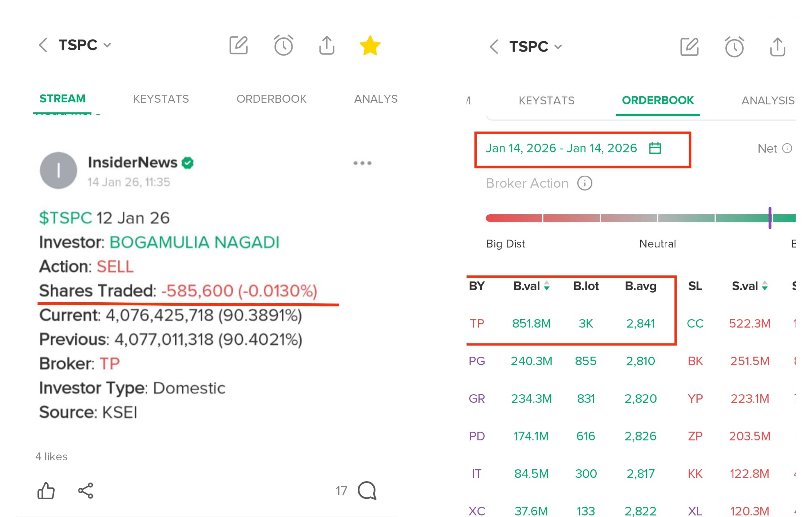
Task: Open the $TSPC ticker link in post
Action: click(65, 218)
